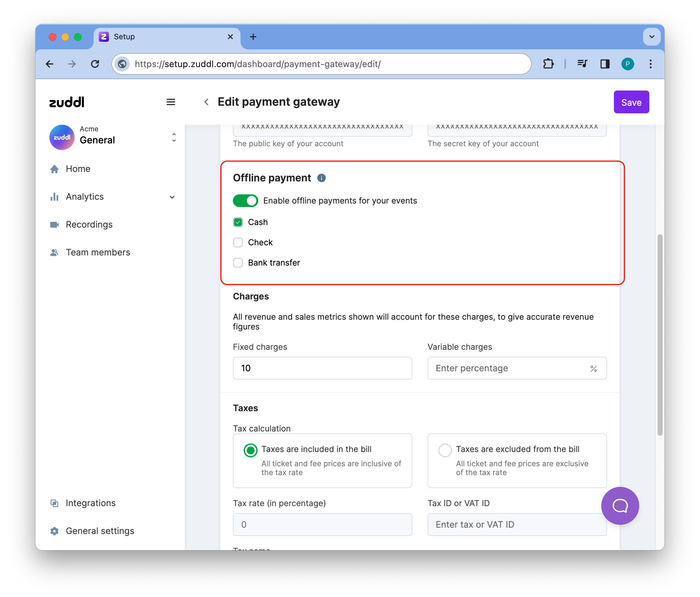
Task: Expand the Analytics menu chevron
Action: coord(172,197)
